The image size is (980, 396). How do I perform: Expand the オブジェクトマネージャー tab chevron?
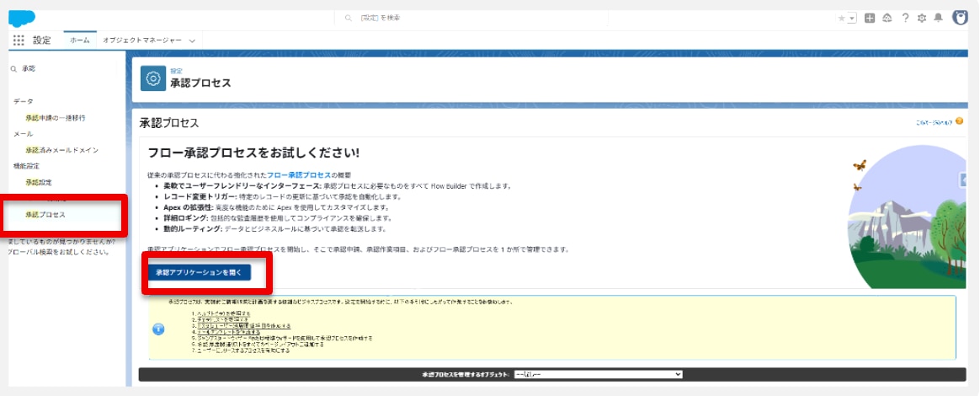(x=193, y=40)
